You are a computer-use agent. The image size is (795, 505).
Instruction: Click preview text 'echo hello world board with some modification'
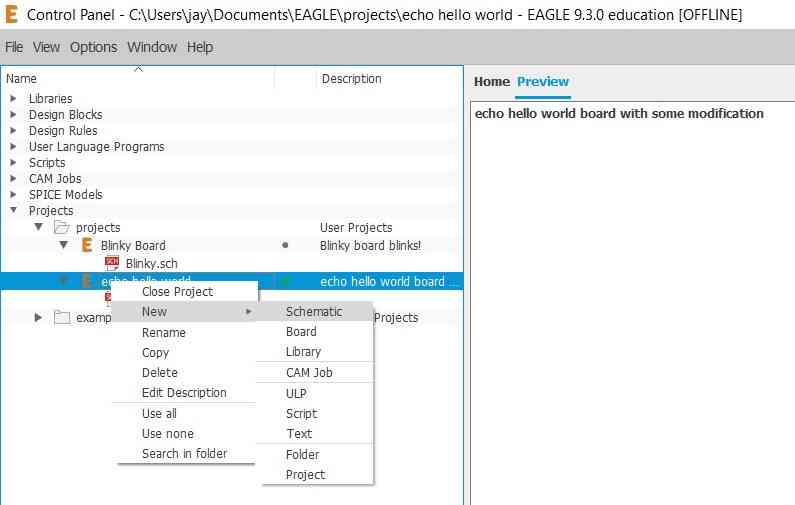click(619, 113)
